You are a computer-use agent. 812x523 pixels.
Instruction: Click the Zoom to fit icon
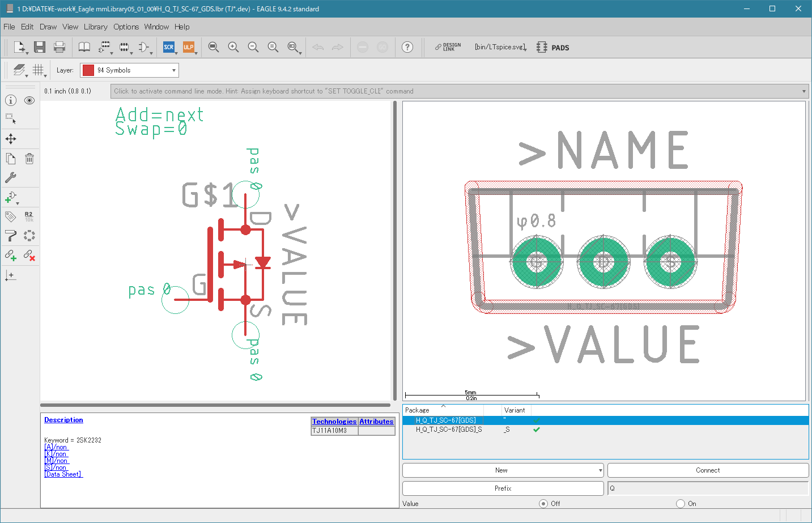[213, 48]
